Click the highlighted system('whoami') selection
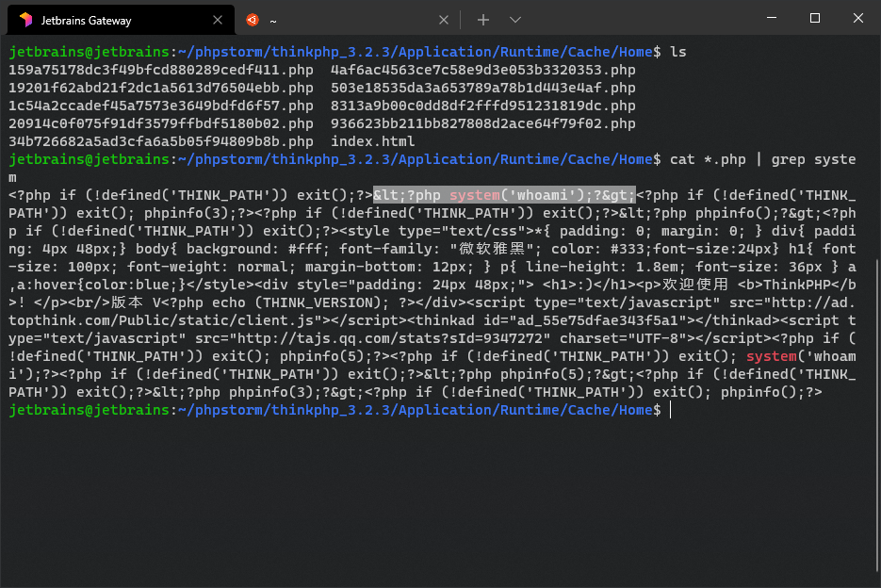This screenshot has width=881, height=588. 504,195
